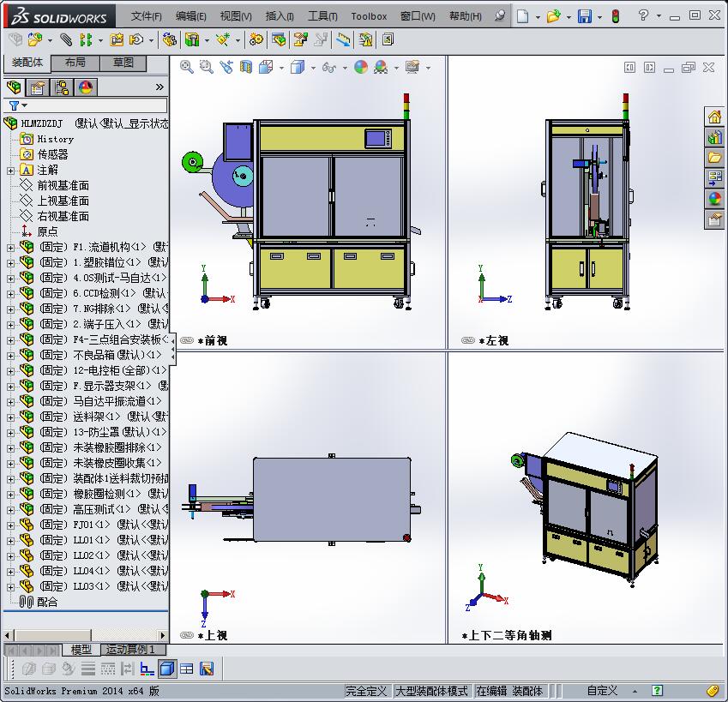The width and height of the screenshot is (728, 702).
Task: Open Linear Component Pattern tool
Action: click(x=86, y=40)
